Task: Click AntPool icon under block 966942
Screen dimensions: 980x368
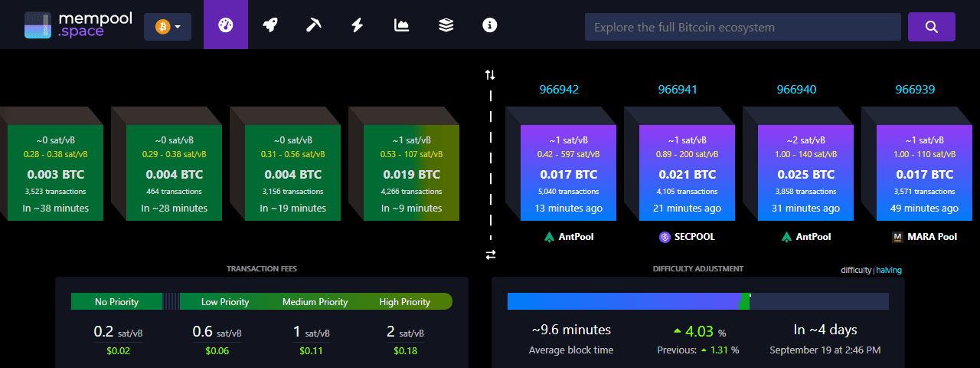Action: click(549, 237)
